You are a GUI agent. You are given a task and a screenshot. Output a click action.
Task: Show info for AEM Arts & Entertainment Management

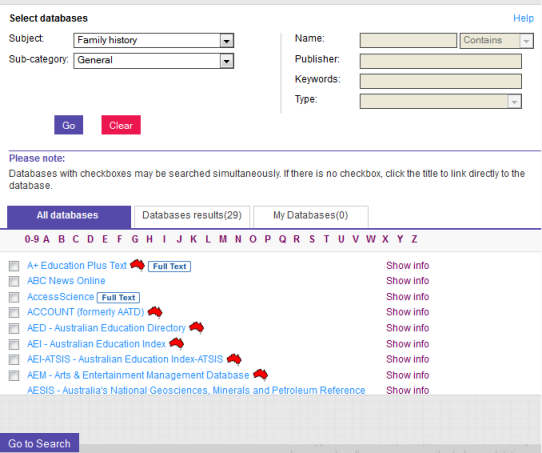pyautogui.click(x=408, y=375)
